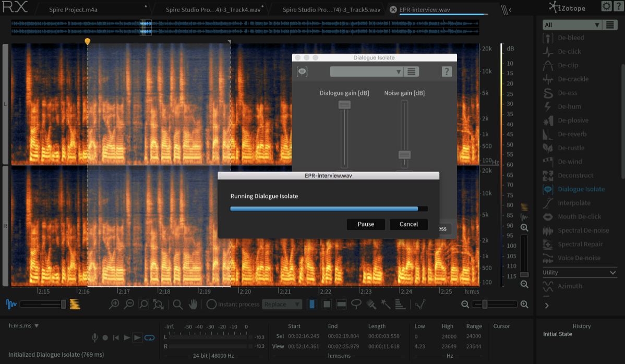Screen dimensions: 625x364
Task: Activate the hand grab tool
Action: click(x=193, y=304)
